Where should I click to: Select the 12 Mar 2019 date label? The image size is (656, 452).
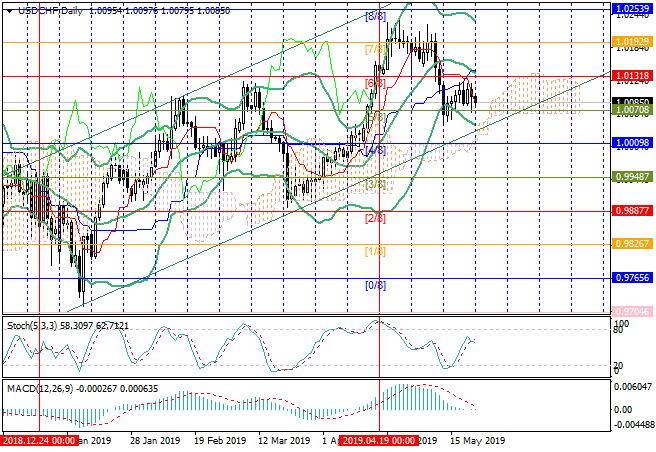(284, 441)
